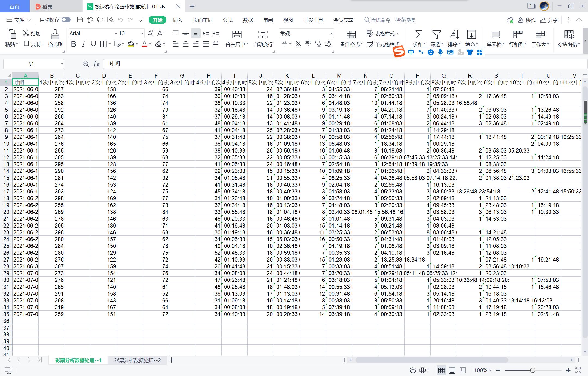This screenshot has width=588, height=376.
Task: Click the Freeze Panes (冻结窗格) icon
Action: tap(569, 35)
